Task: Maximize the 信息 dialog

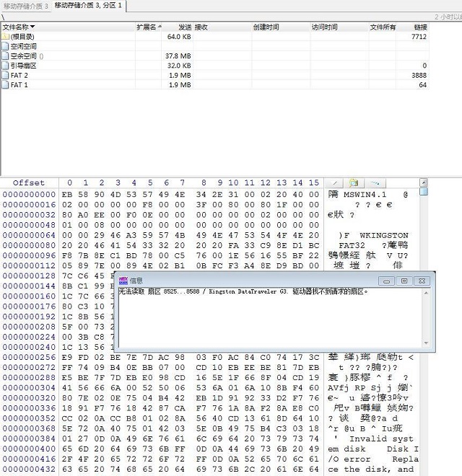Action: point(404,281)
